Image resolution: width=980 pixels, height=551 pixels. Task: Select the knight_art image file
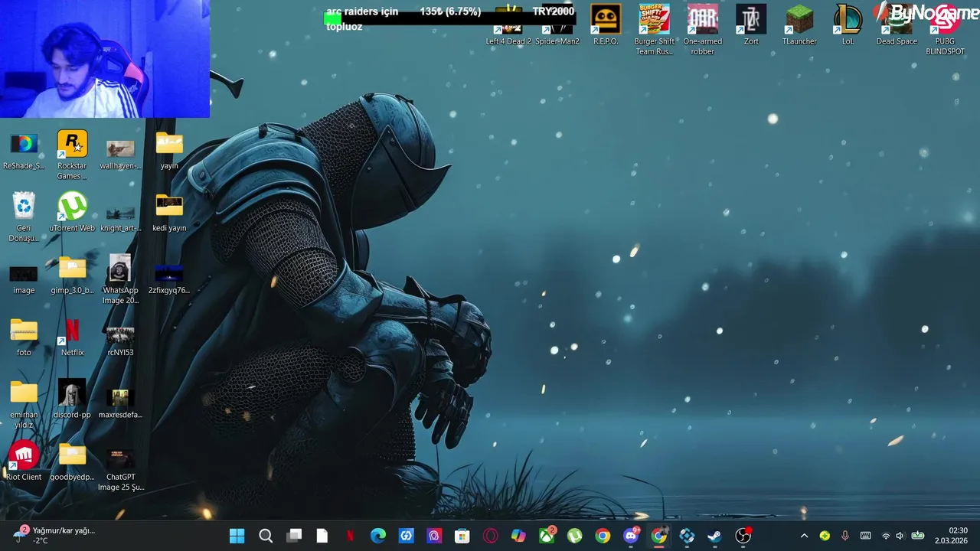click(x=120, y=216)
